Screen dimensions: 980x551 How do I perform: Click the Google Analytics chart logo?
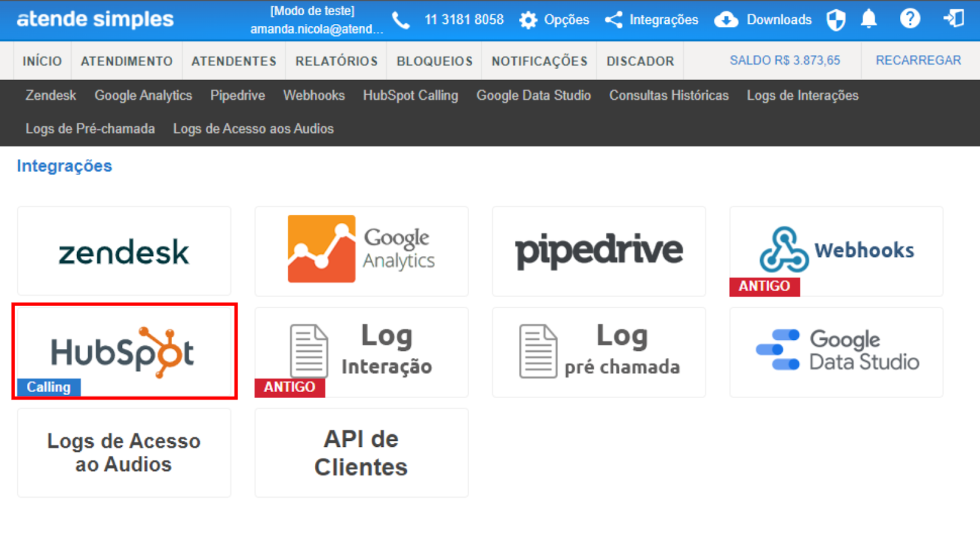pos(322,249)
